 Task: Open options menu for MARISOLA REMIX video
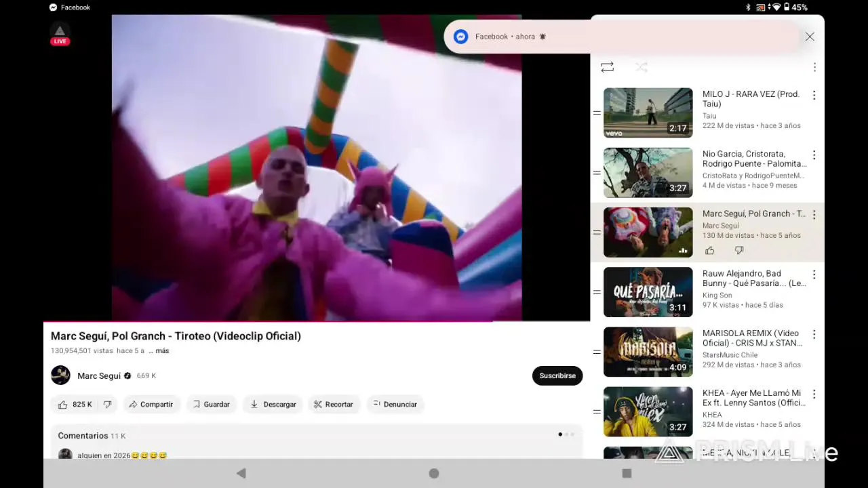pyautogui.click(x=814, y=334)
